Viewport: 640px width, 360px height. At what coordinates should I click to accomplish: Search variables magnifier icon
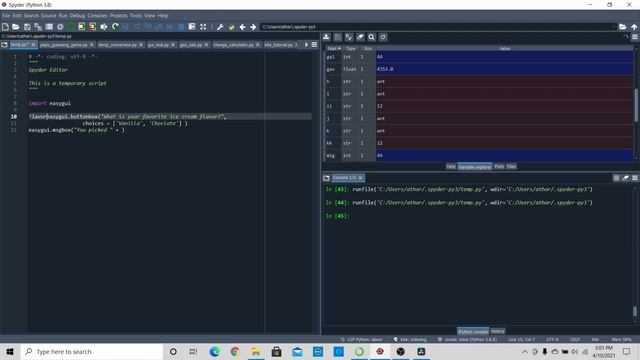pyautogui.click(x=371, y=37)
